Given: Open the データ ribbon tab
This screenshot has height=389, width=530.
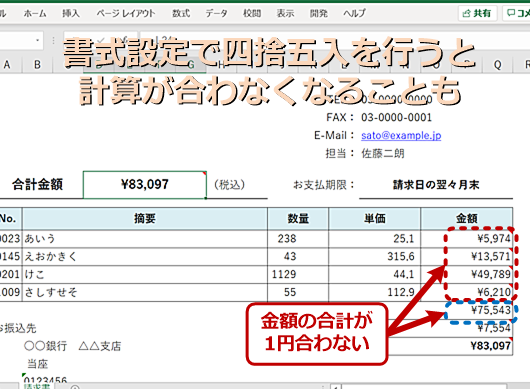Looking at the screenshot, I should click(x=216, y=13).
